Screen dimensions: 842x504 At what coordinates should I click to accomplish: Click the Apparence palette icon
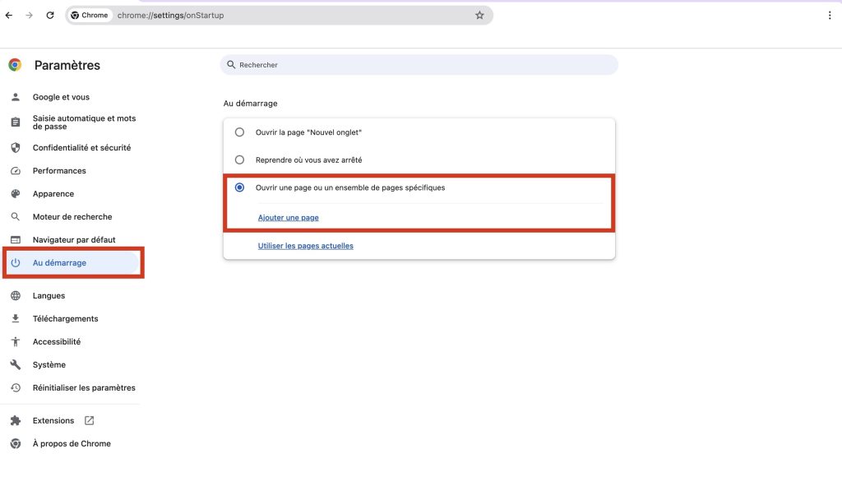[x=15, y=194]
